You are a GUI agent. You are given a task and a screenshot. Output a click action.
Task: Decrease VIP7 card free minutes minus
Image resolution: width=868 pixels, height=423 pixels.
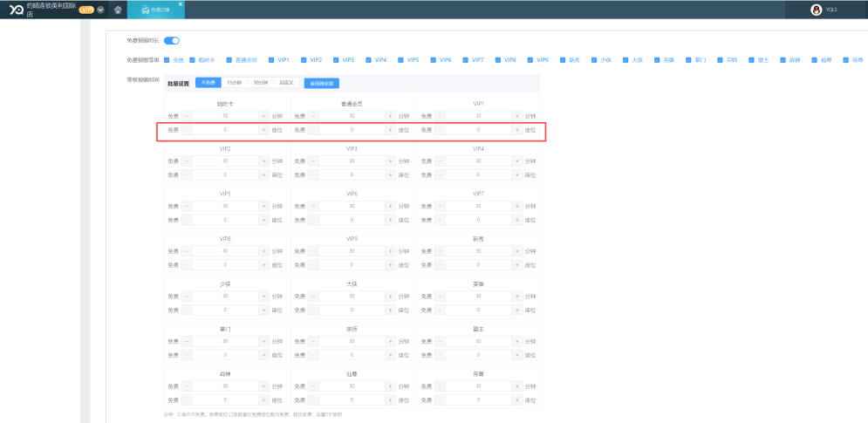tap(440, 206)
